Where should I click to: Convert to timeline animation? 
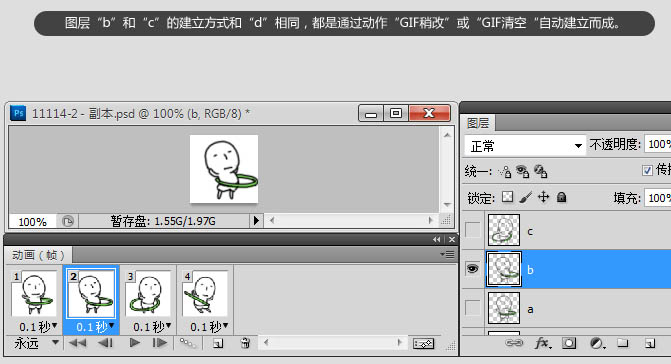(423, 343)
